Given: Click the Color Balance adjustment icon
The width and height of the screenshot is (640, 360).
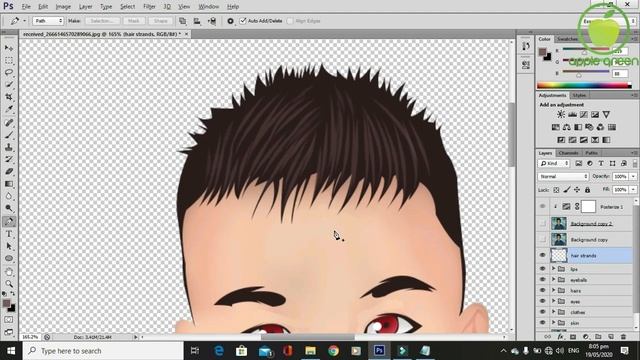Looking at the screenshot, I should [x=567, y=127].
